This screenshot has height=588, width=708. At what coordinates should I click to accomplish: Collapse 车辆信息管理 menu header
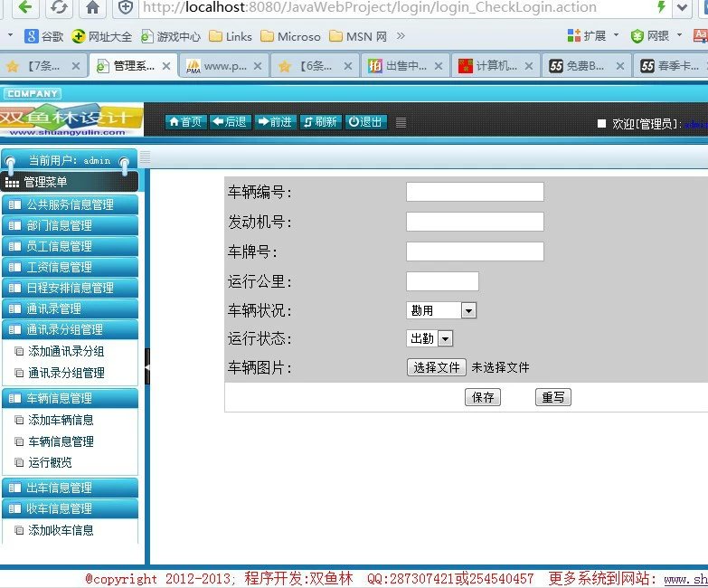pyautogui.click(x=70, y=398)
